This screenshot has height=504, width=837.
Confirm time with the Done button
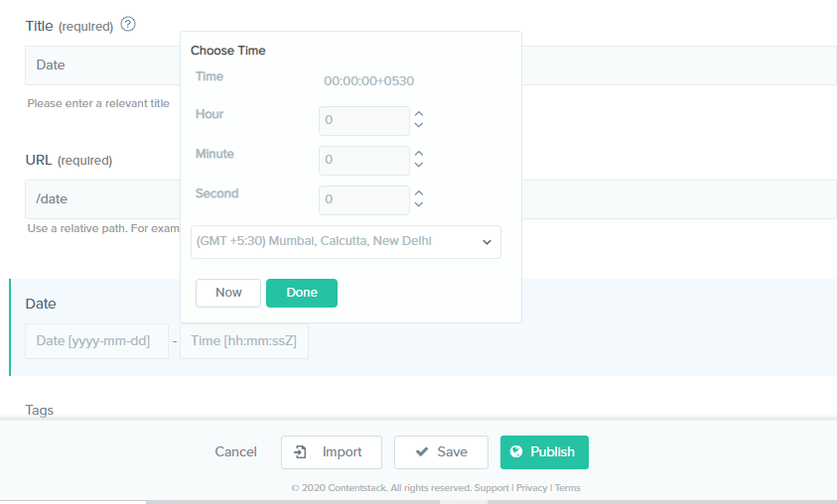pos(302,293)
